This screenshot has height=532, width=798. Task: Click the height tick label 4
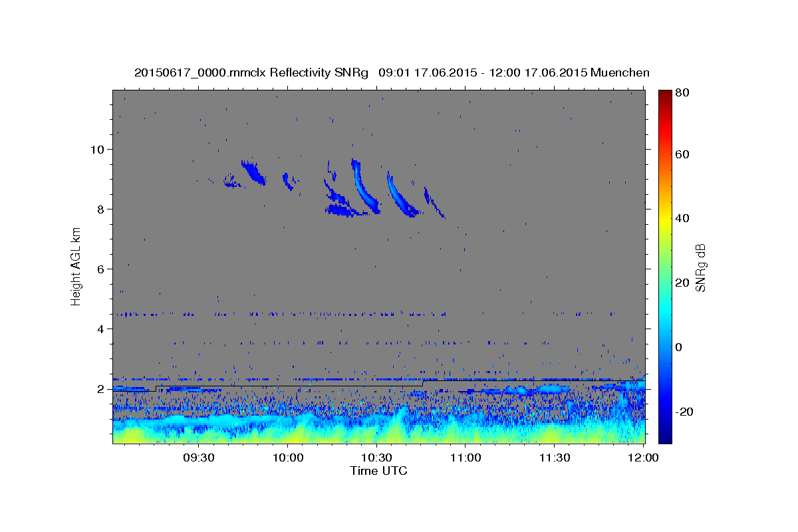(x=100, y=329)
